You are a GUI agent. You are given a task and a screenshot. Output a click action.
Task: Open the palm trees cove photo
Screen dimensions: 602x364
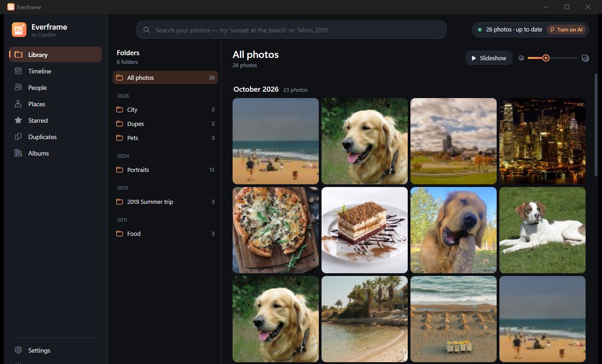[x=364, y=319]
